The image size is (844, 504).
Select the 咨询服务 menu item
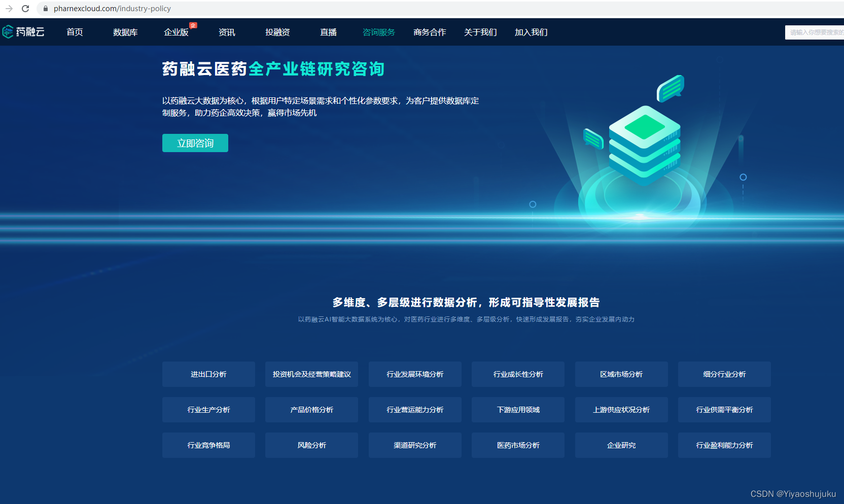click(379, 32)
